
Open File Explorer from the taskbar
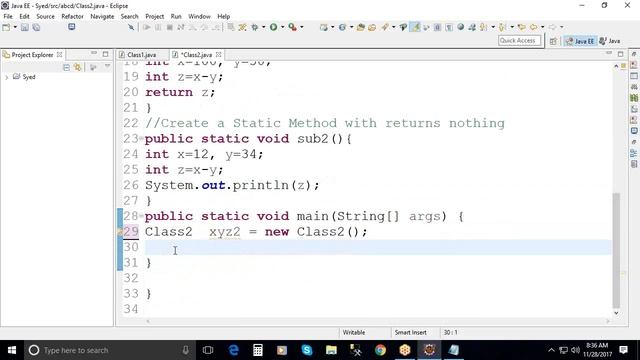331,350
